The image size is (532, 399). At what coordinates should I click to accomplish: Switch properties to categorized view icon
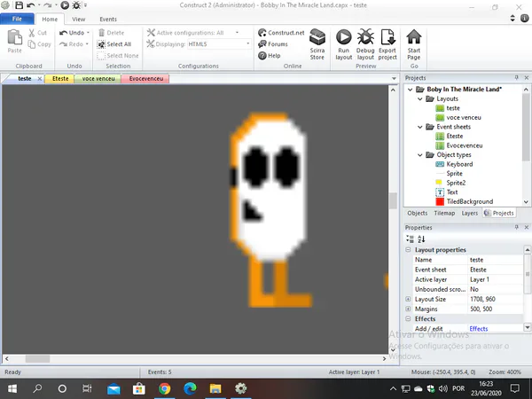pos(410,239)
